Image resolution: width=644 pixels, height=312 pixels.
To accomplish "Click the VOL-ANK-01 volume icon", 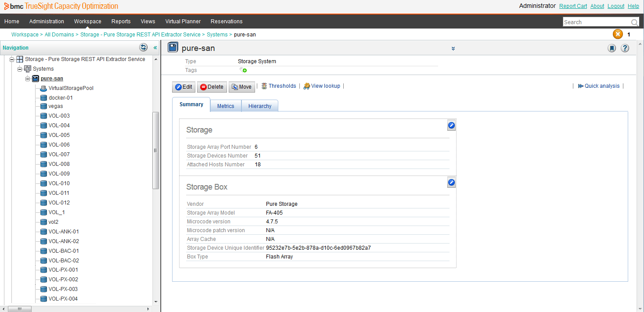I will point(43,232).
